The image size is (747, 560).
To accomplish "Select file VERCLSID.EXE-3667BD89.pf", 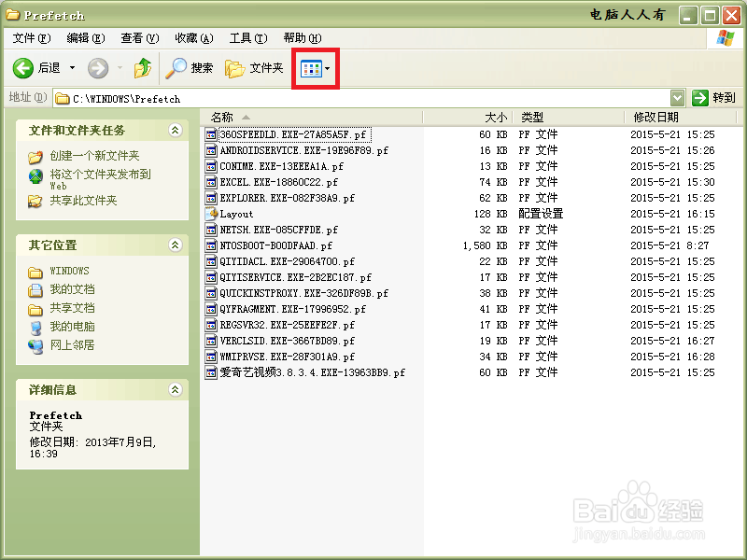I will click(x=288, y=341).
